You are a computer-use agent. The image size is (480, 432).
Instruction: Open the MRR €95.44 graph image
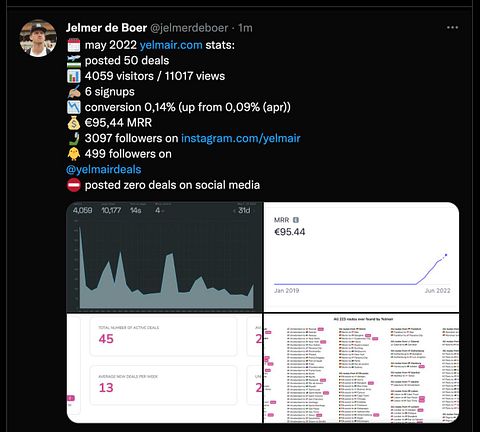(361, 257)
